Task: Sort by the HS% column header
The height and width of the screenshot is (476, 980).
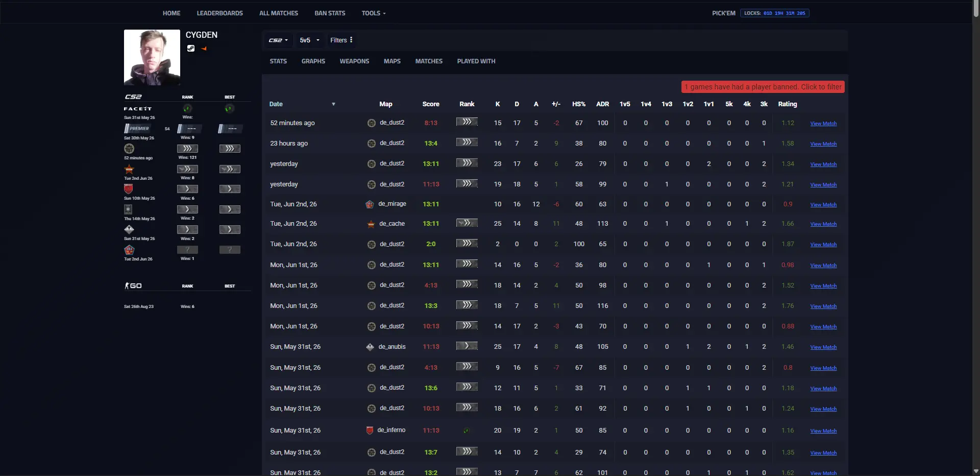Action: pos(579,104)
